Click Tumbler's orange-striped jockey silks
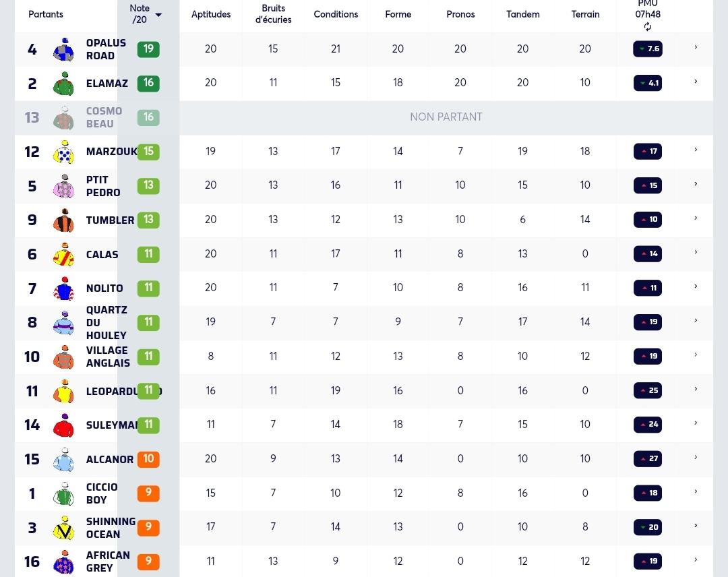The width and height of the screenshot is (728, 577). point(63,220)
